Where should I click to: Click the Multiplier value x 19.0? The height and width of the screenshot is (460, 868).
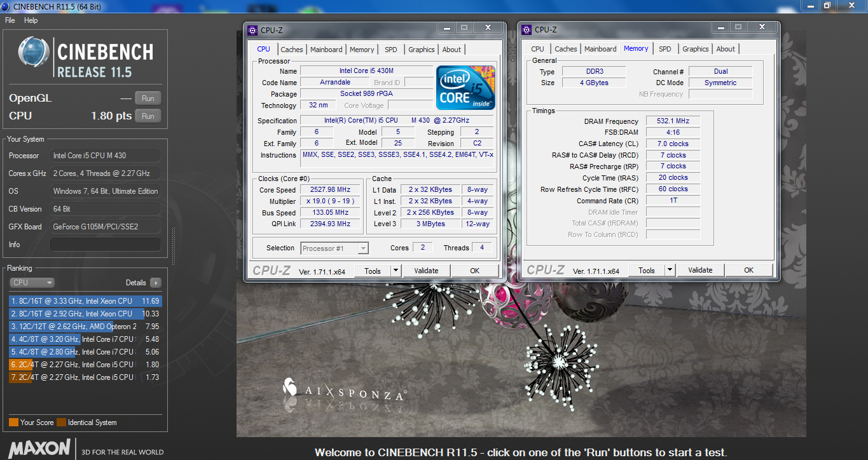click(x=331, y=201)
